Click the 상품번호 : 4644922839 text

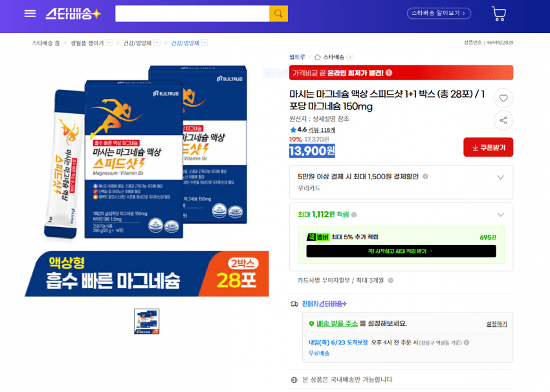(x=489, y=43)
